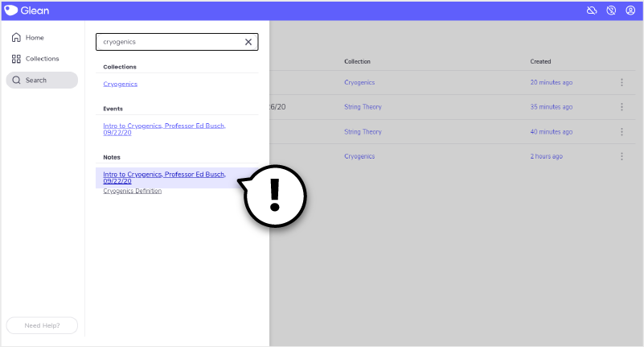Screen dimensions: 644x347
Task: Open the Cryogenics collection search result
Action: click(x=121, y=84)
